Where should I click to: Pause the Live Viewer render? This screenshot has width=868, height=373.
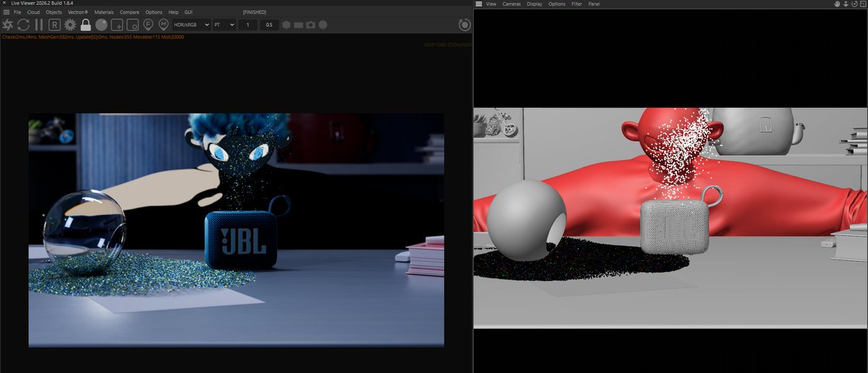[x=39, y=25]
